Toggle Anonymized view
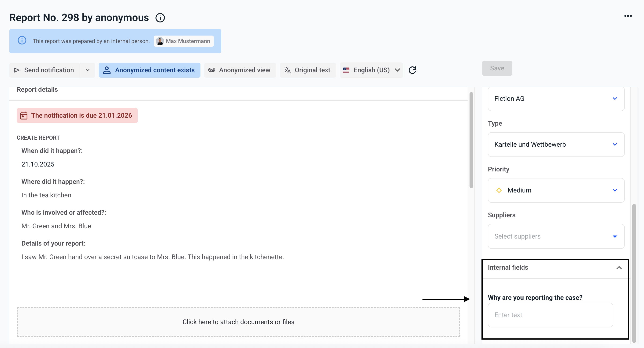This screenshot has height=348, width=644. click(x=240, y=70)
